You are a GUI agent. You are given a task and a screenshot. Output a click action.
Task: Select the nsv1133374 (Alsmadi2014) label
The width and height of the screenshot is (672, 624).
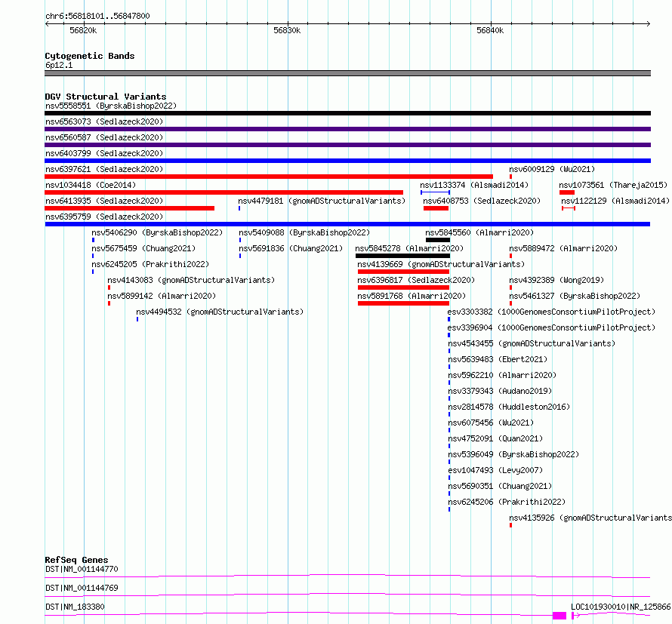(x=474, y=185)
